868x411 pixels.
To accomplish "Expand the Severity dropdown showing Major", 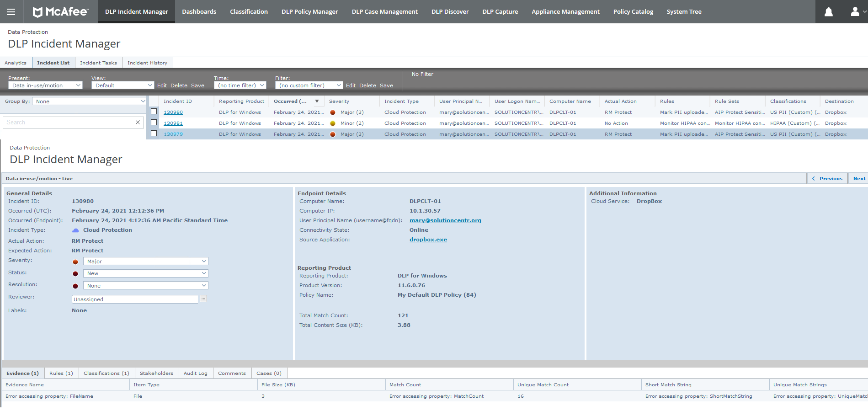I will 145,262.
